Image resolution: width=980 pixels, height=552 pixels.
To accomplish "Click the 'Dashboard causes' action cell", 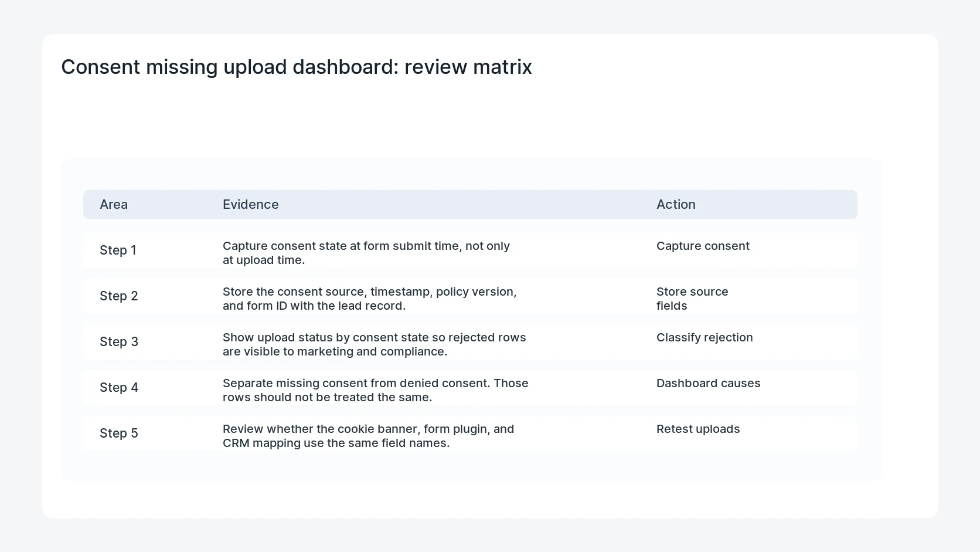I will coord(709,383).
